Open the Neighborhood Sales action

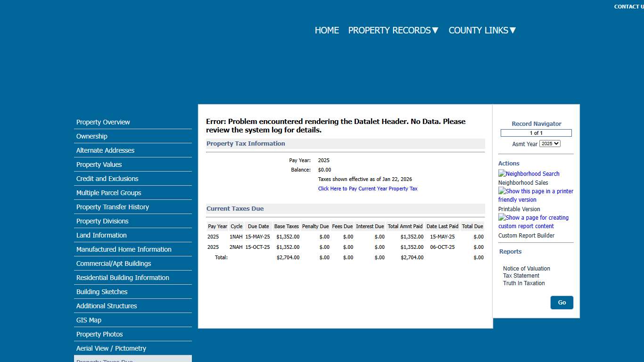click(x=523, y=182)
